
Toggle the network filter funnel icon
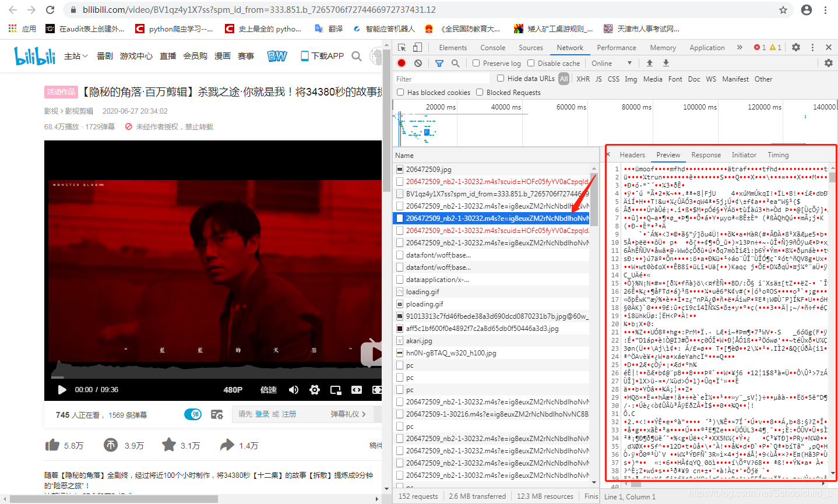(439, 63)
